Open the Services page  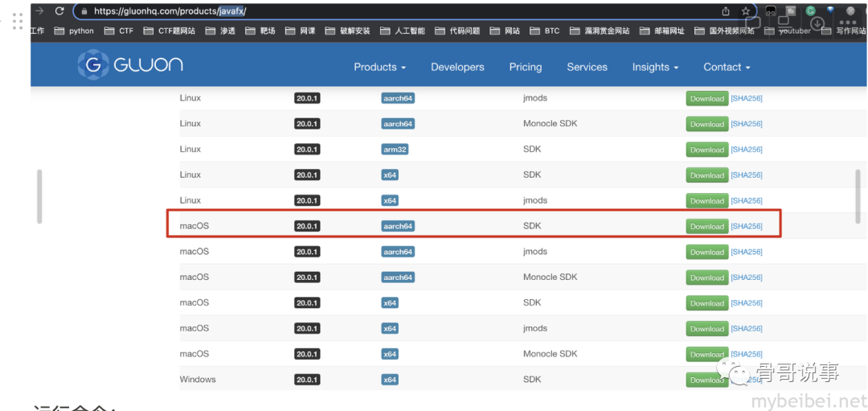[587, 67]
